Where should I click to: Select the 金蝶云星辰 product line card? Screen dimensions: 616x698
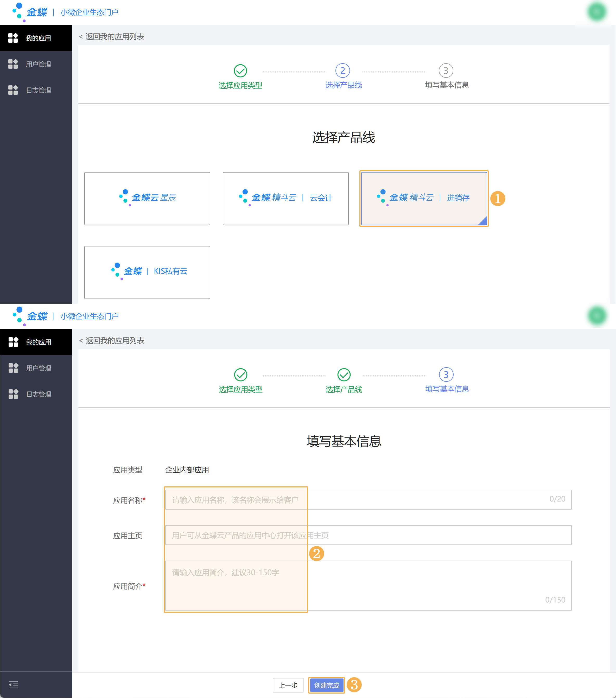147,198
